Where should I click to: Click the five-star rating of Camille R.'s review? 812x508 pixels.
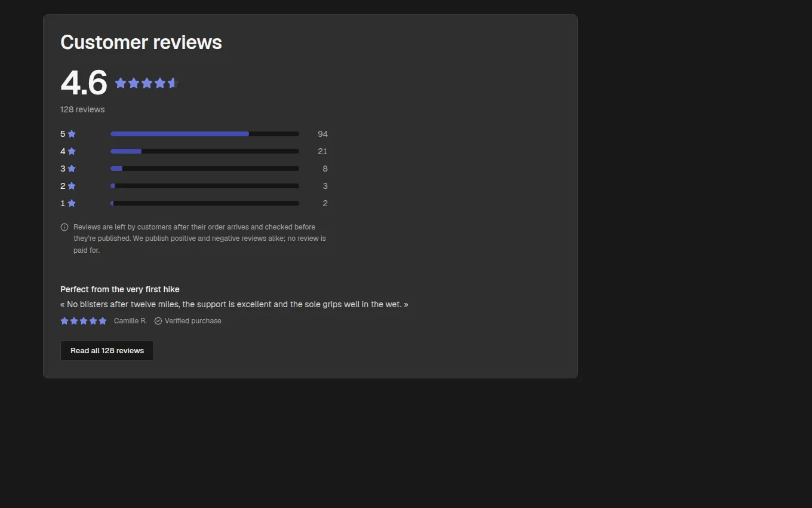84,321
